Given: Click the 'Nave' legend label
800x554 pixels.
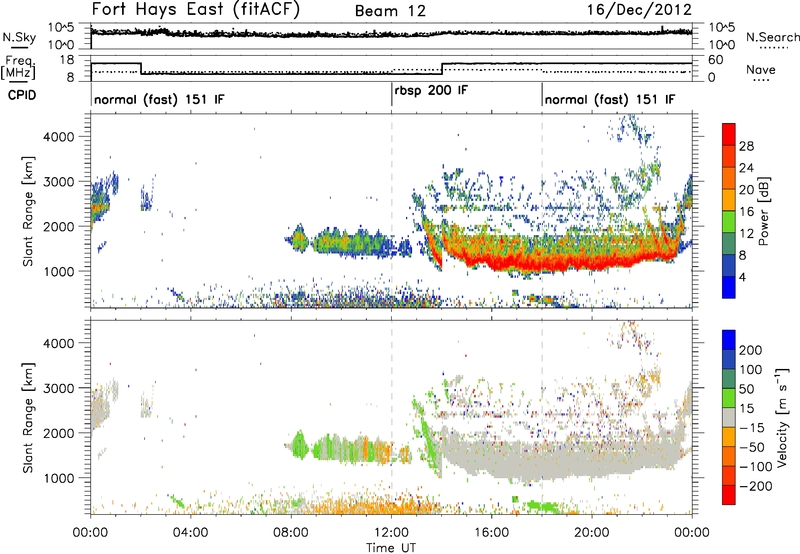Looking at the screenshot, I should click(761, 70).
